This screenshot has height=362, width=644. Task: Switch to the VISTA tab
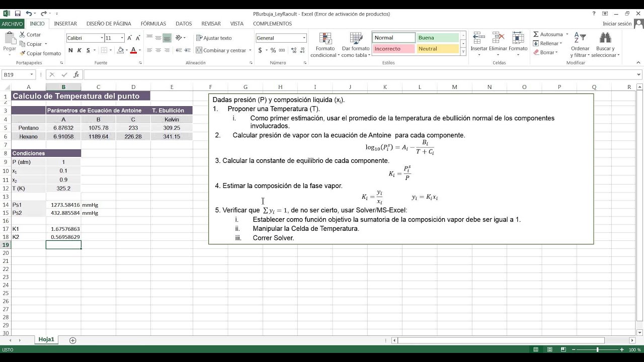[237, 24]
